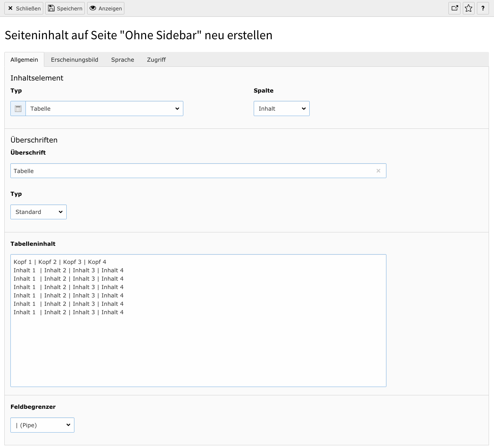This screenshot has height=448, width=494.
Task: Preview page with Anzeigen button
Action: coord(106,8)
